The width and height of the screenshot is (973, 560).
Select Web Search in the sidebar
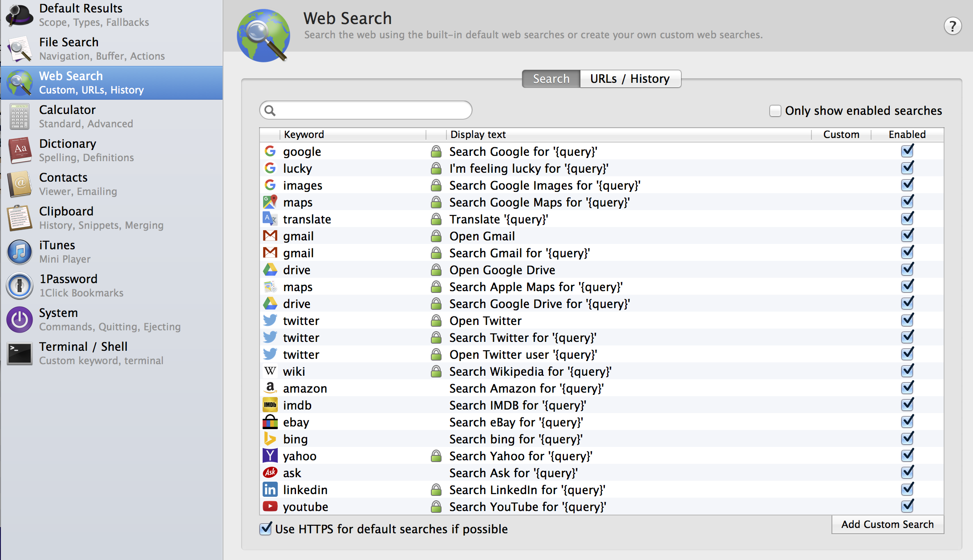[x=111, y=83]
